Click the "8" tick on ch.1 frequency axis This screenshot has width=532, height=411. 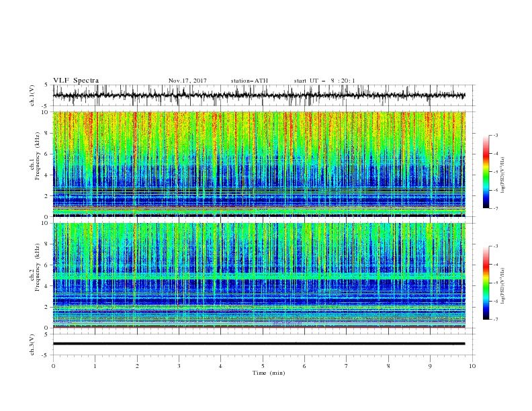point(47,133)
